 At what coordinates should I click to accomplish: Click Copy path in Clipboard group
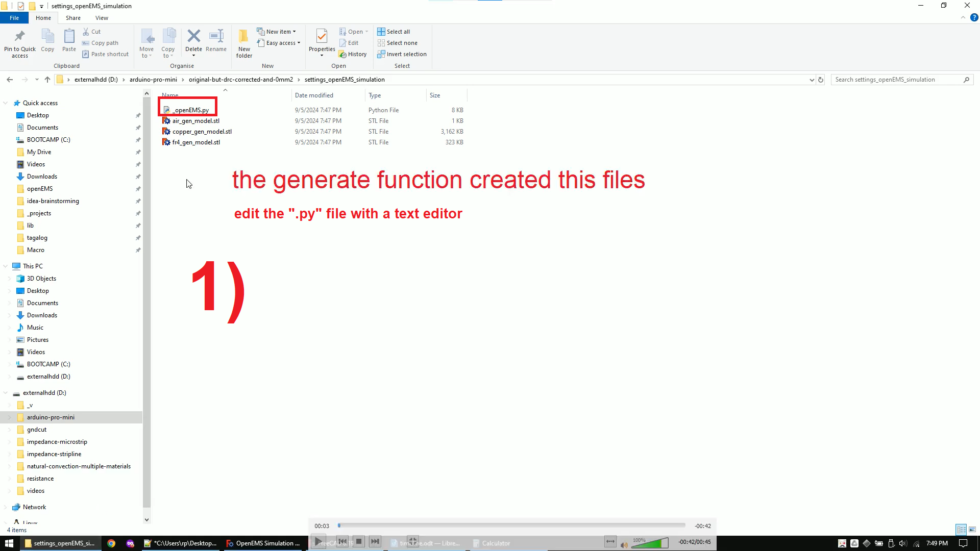pos(101,43)
